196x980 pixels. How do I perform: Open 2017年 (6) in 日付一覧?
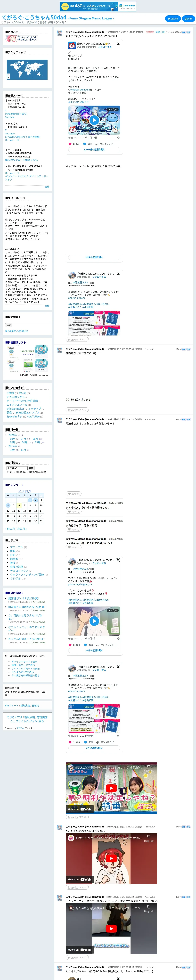tap(13, 446)
